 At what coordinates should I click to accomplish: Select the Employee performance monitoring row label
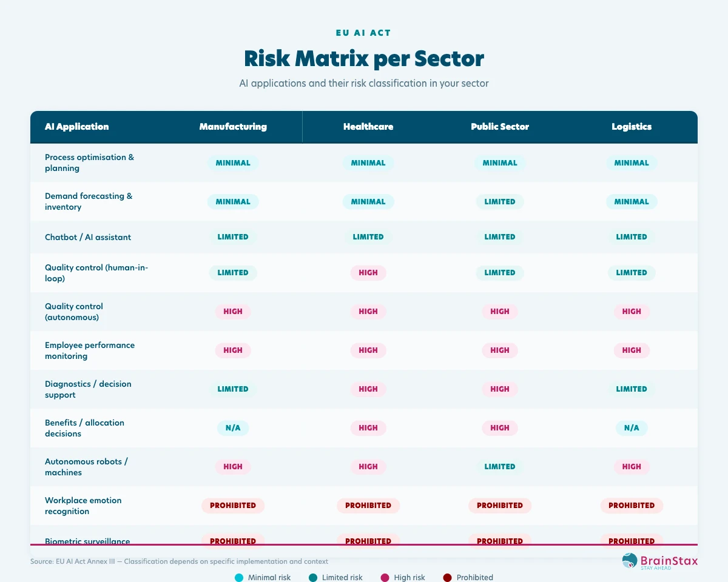tap(89, 350)
